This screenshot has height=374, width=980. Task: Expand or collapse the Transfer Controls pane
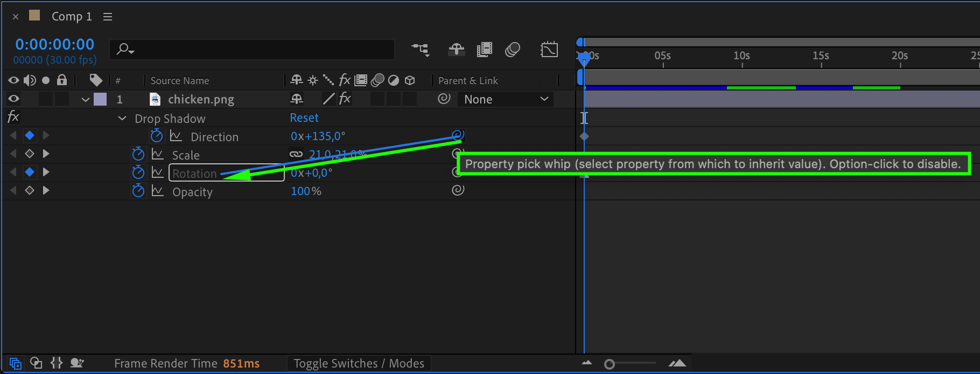point(36,363)
